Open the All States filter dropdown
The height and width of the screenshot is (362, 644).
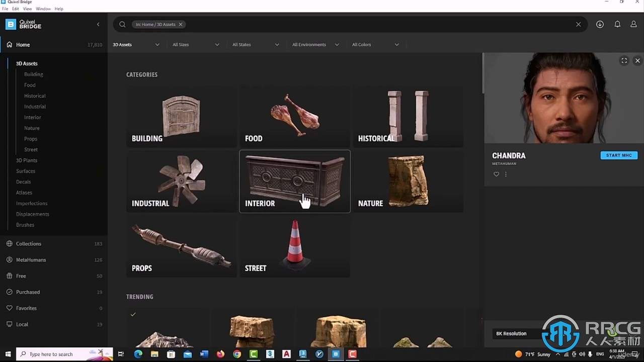pyautogui.click(x=256, y=45)
